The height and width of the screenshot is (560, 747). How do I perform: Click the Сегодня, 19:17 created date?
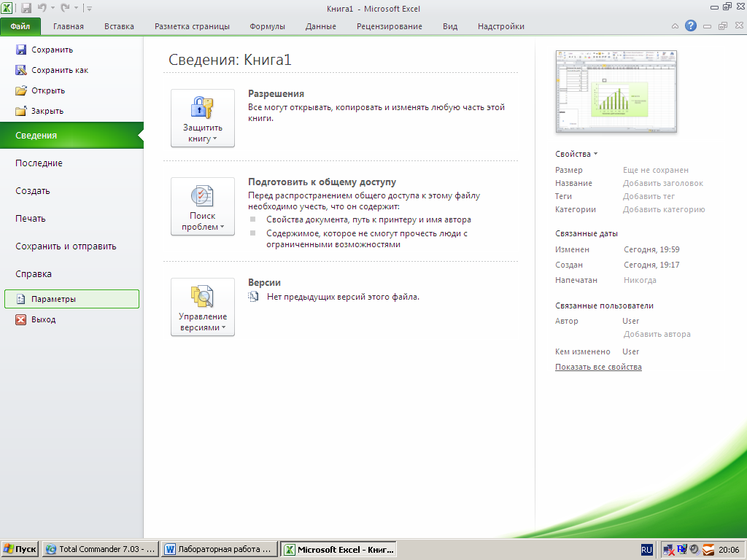[651, 265]
